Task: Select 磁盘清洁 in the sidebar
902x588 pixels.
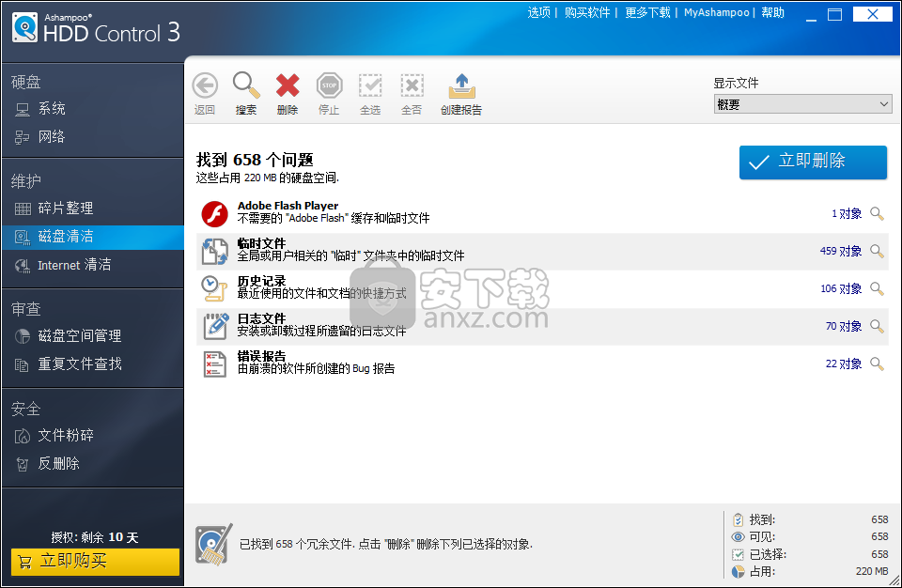Action: [93, 237]
